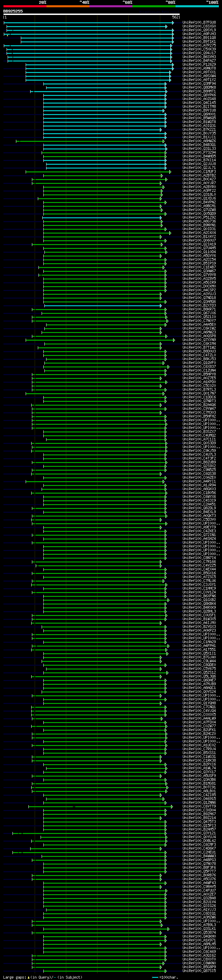Open hit UniRef100_Q82DL9
222x980 pixels.
coord(199,508)
